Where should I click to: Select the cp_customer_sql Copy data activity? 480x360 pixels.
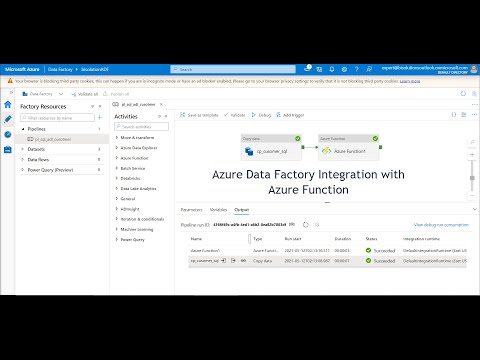point(271,147)
